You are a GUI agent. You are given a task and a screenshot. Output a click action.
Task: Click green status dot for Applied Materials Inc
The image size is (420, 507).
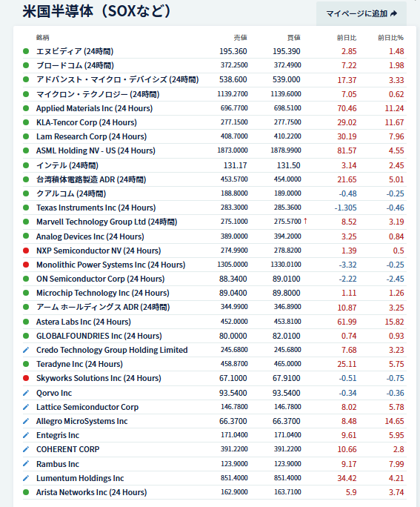click(26, 108)
